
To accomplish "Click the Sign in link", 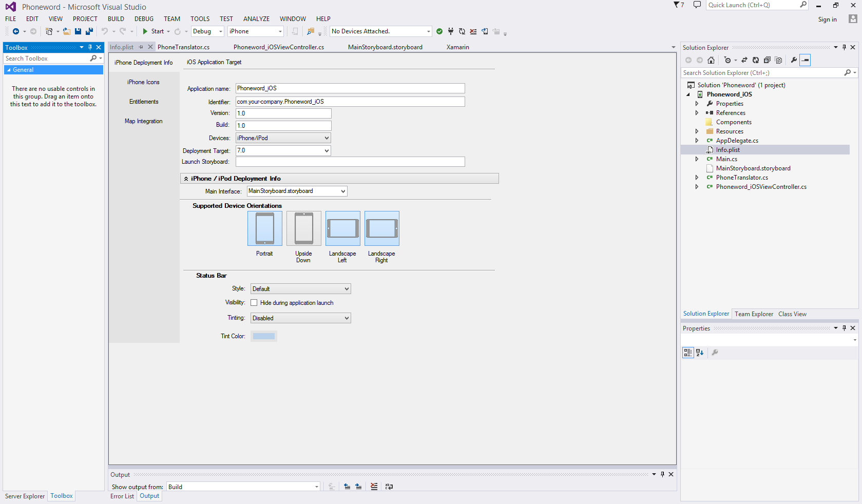I will (x=827, y=20).
